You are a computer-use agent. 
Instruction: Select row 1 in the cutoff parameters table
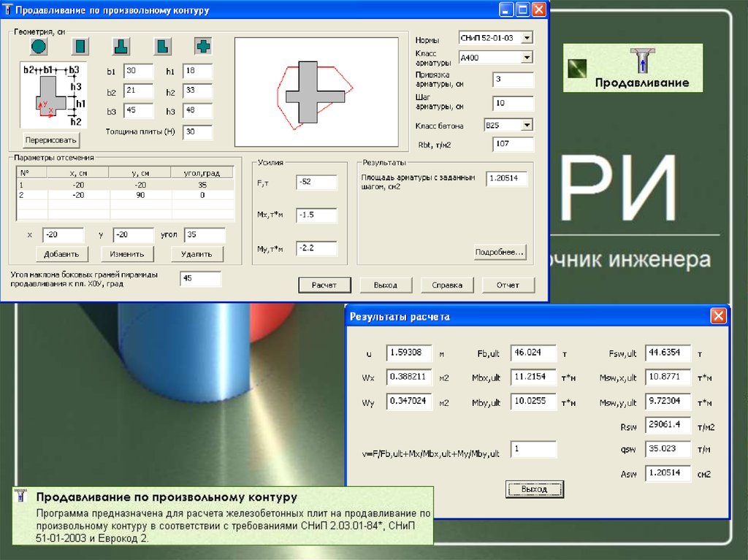[124, 185]
